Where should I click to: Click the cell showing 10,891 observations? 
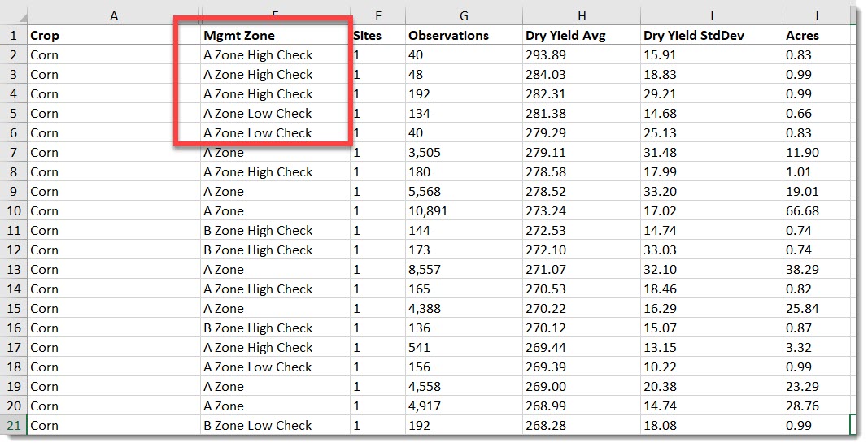pos(463,211)
